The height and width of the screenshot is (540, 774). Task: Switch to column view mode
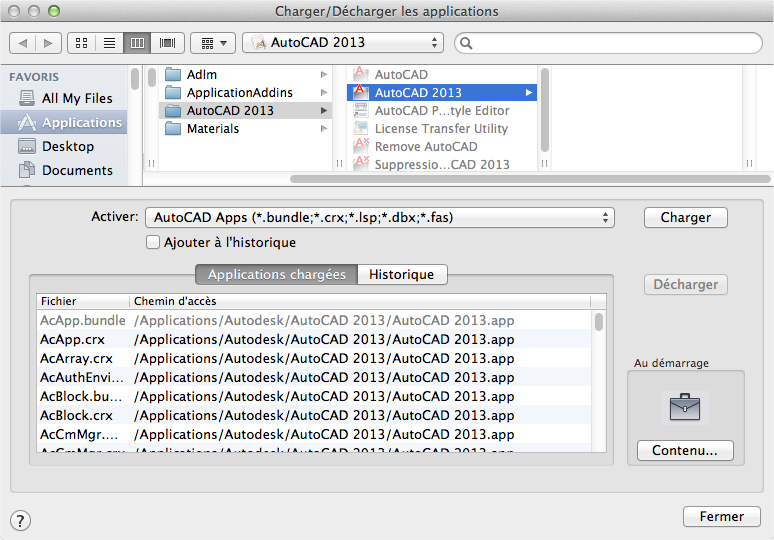[137, 43]
